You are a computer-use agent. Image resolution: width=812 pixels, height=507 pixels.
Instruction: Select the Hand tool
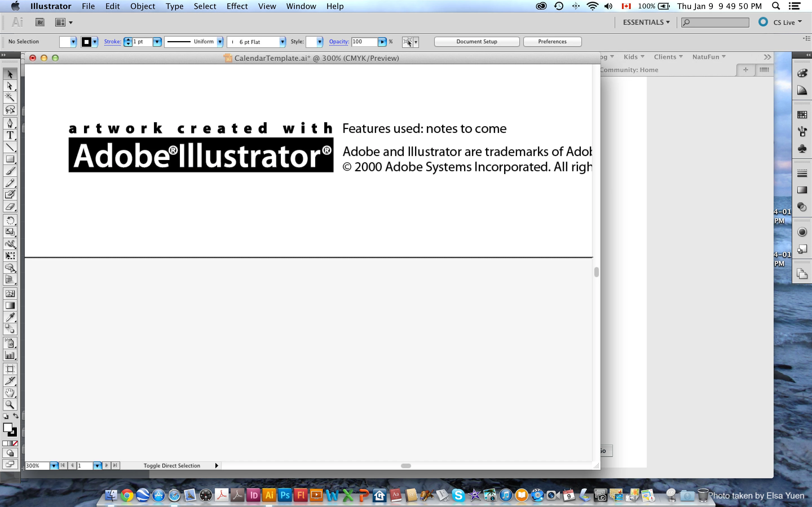coord(10,393)
